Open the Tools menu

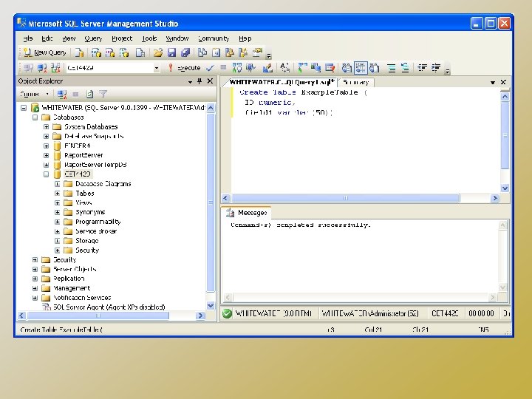(x=149, y=38)
